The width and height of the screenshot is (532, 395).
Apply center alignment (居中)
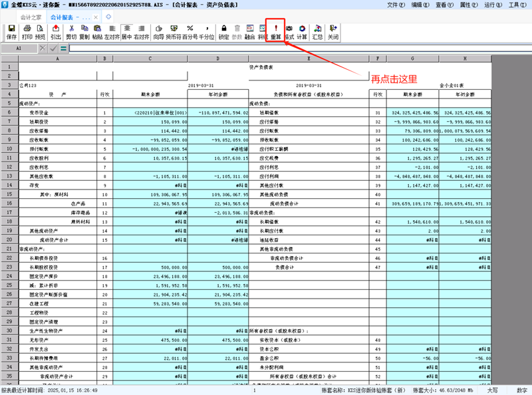(126, 33)
